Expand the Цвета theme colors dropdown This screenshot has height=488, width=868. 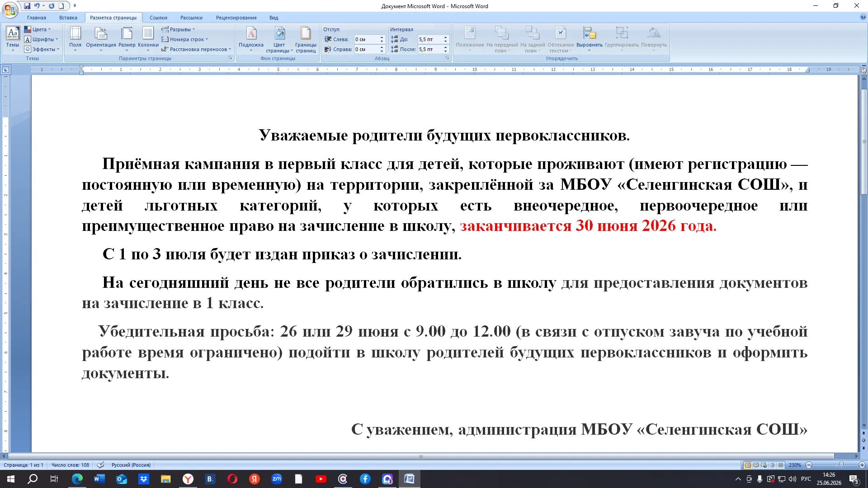[x=38, y=29]
